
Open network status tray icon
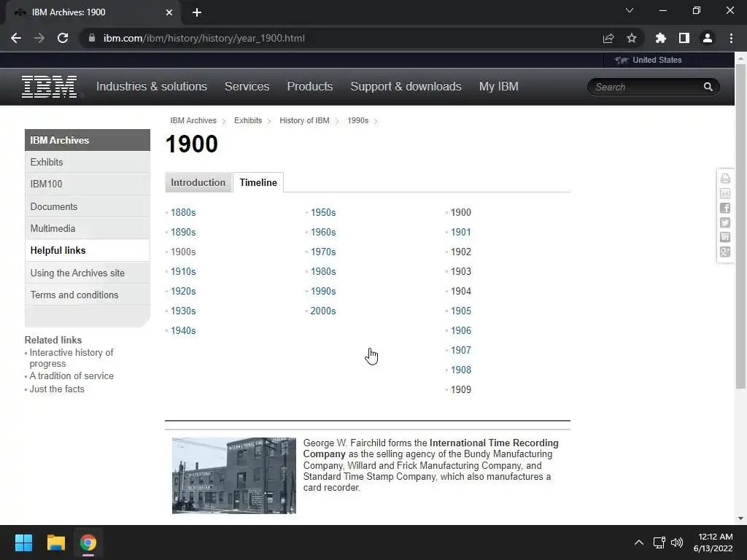pyautogui.click(x=659, y=542)
